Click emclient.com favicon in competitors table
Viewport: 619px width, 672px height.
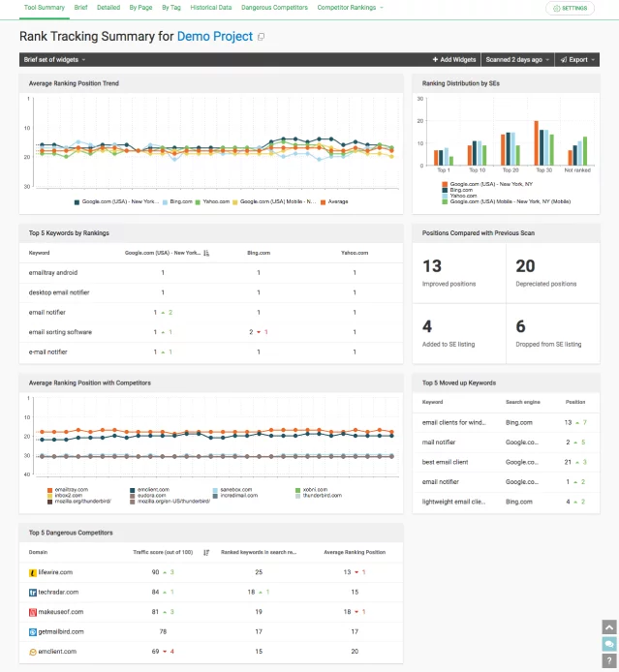(x=33, y=652)
